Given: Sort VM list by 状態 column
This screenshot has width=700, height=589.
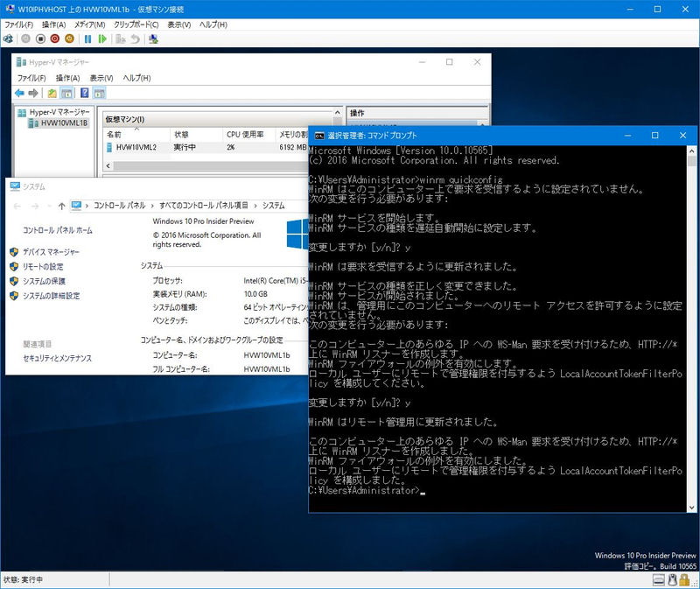Looking at the screenshot, I should click(196, 135).
